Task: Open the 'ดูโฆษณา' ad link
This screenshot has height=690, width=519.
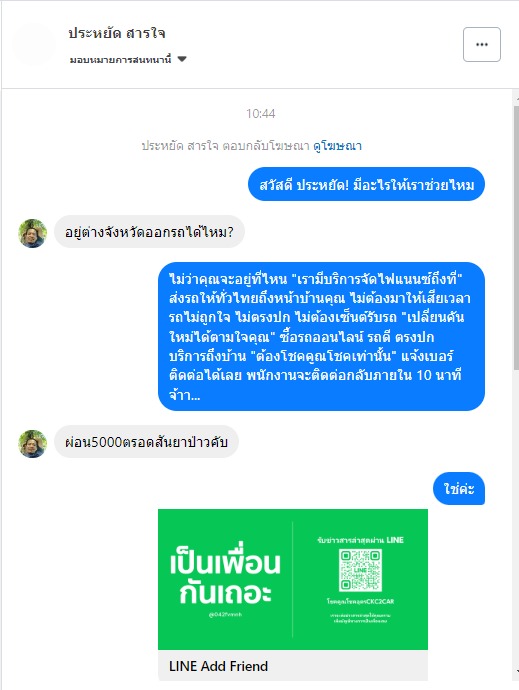Action: click(x=338, y=146)
